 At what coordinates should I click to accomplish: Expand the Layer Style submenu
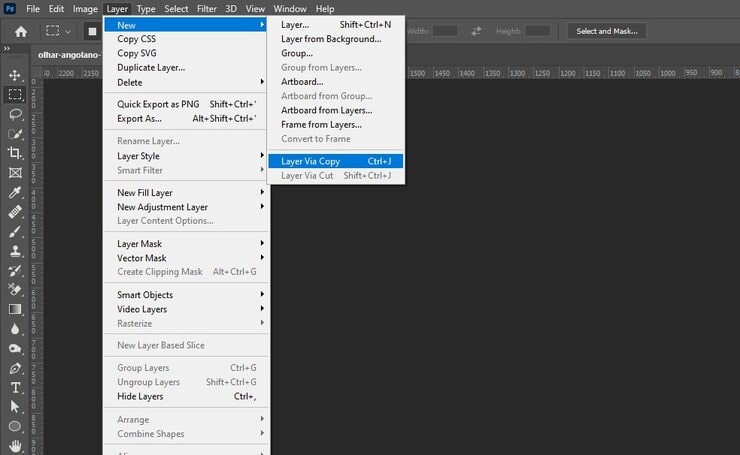(186, 156)
